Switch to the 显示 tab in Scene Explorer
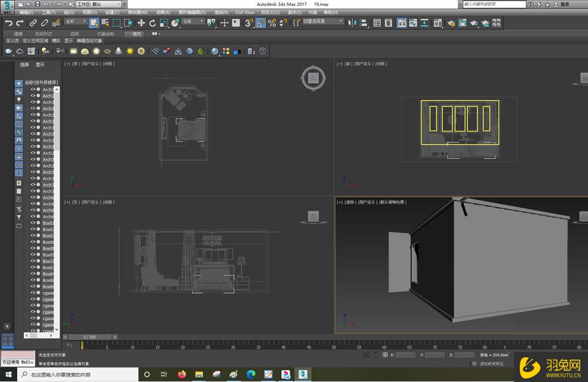This screenshot has width=588, height=382. pyautogui.click(x=39, y=65)
